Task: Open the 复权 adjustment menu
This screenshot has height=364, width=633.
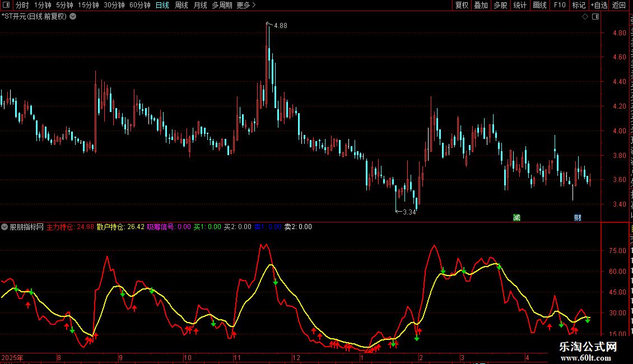Action: pyautogui.click(x=462, y=5)
